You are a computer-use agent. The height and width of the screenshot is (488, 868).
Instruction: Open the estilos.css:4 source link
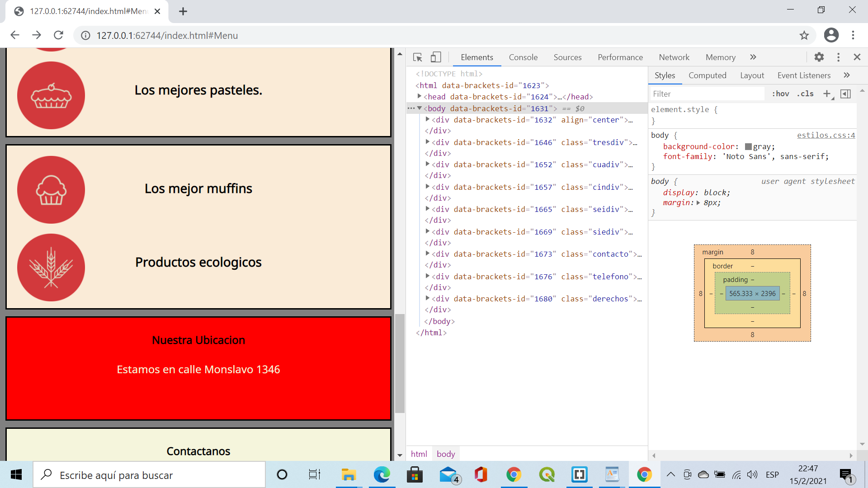coord(826,135)
